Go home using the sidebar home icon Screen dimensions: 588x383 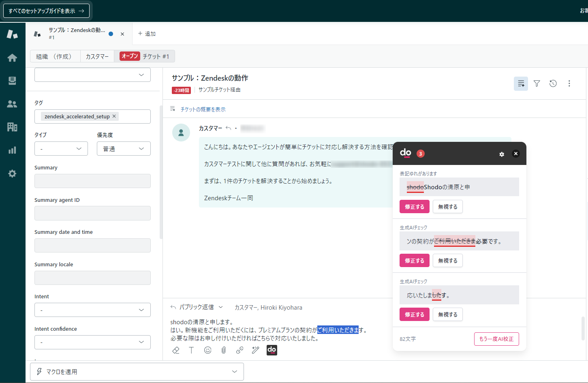point(12,58)
